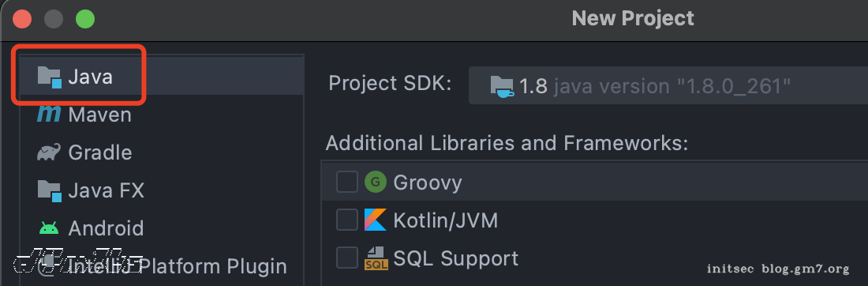Click the green macOS zoom button
This screenshot has width=868, height=286.
(x=85, y=20)
